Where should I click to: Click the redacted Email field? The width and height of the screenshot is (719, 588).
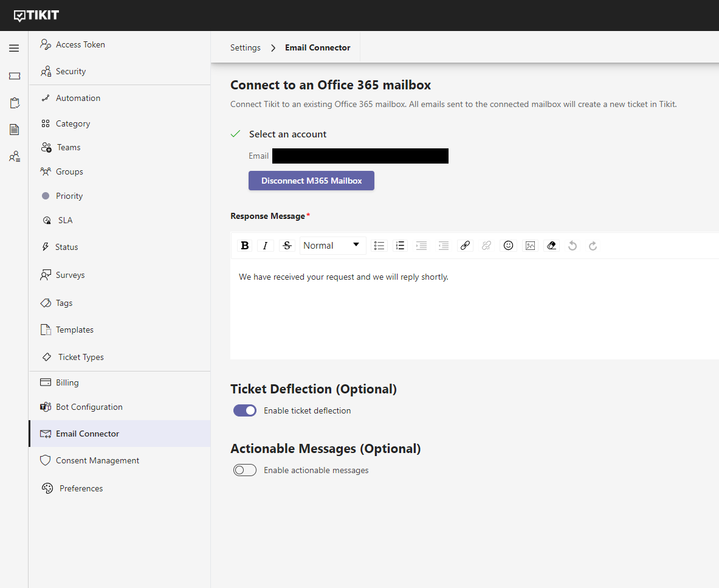click(x=360, y=156)
